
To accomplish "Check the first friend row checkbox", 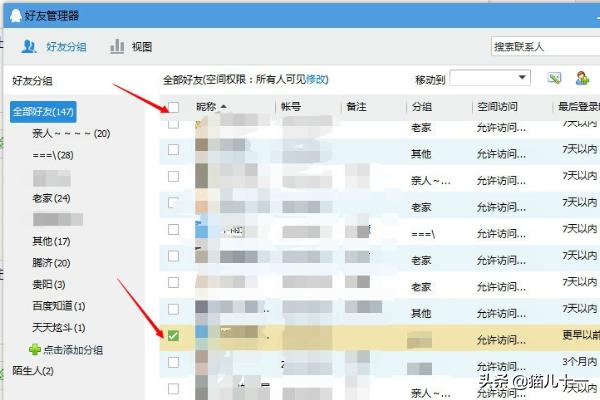I will 173,124.
